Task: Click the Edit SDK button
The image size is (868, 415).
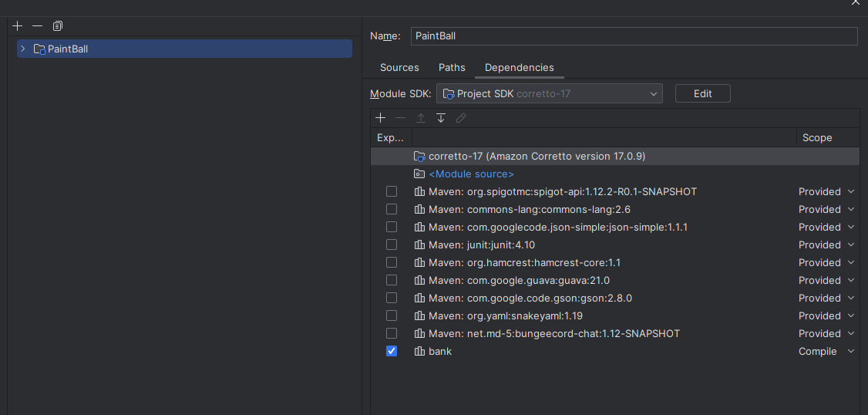Action: [x=702, y=93]
